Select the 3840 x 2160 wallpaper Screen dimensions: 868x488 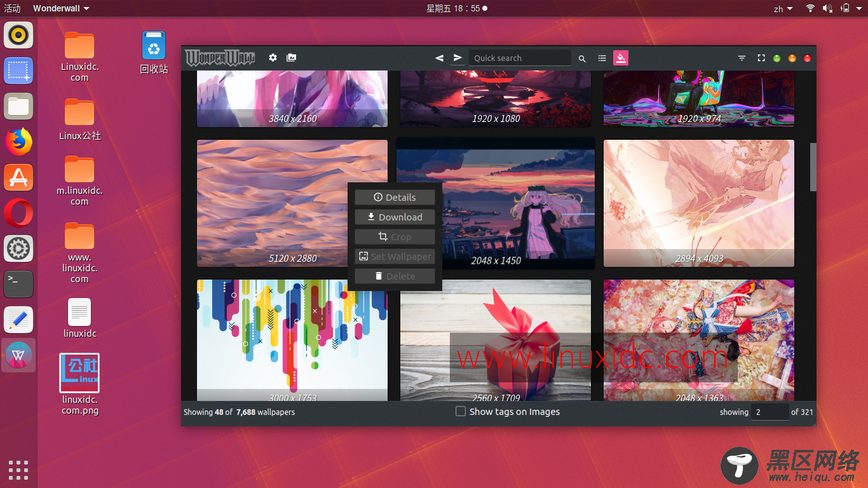click(292, 98)
